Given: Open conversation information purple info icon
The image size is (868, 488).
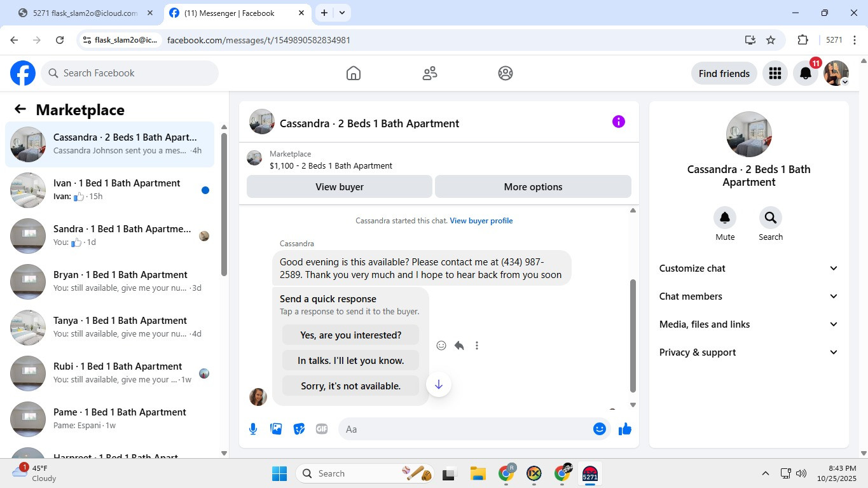Looking at the screenshot, I should coord(619,122).
